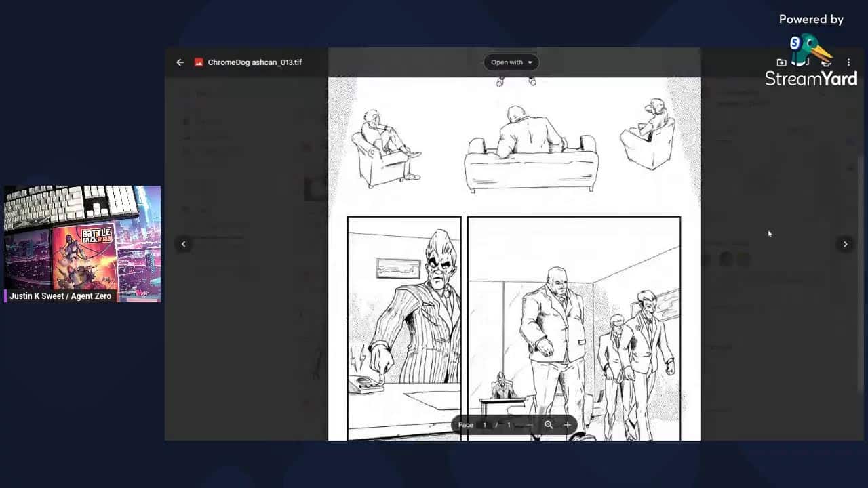Screen dimensions: 868x488
Task: Click the Justin K Sweet webcam thumbnail
Action: point(82,237)
